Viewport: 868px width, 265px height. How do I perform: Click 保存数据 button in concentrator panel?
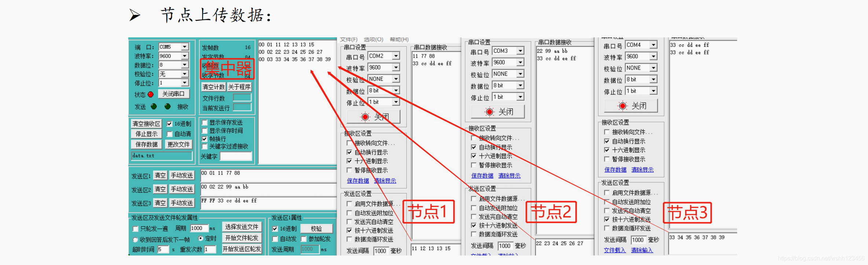[x=146, y=145]
